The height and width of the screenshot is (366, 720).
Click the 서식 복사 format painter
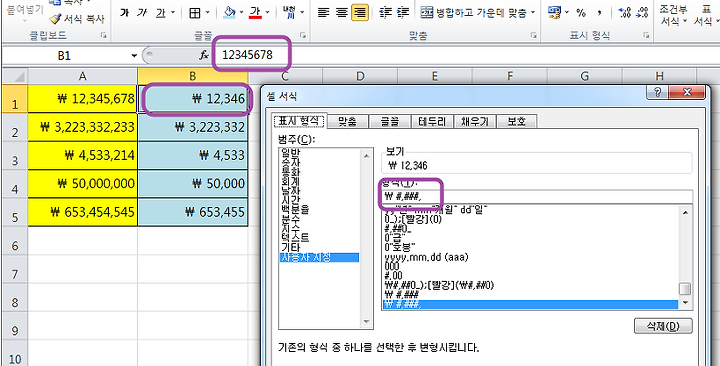pyautogui.click(x=78, y=19)
